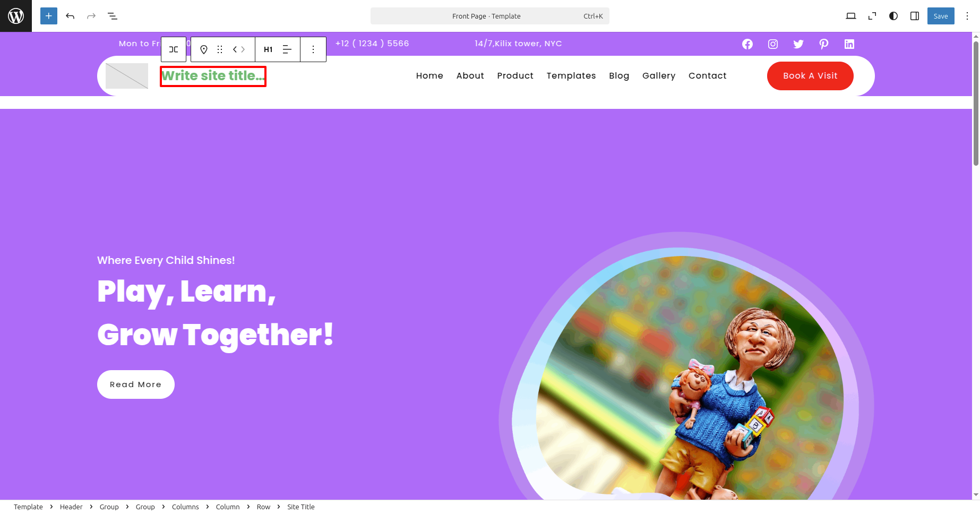
Task: Select the site logo placeholder image
Action: 127,76
